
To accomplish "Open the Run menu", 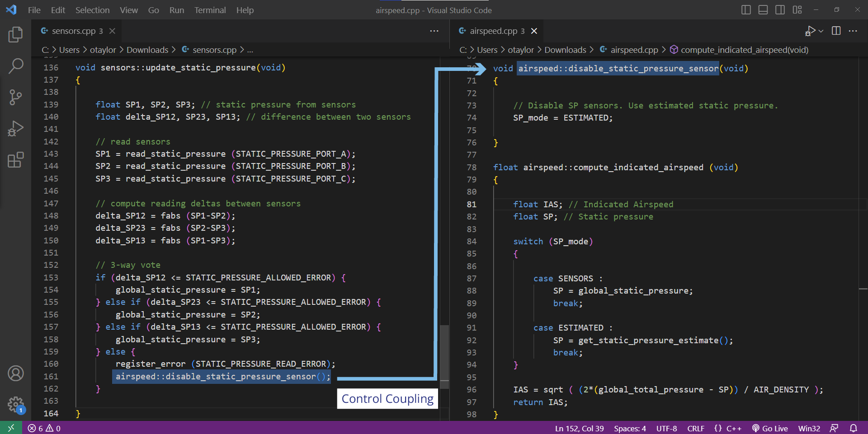I will click(177, 10).
